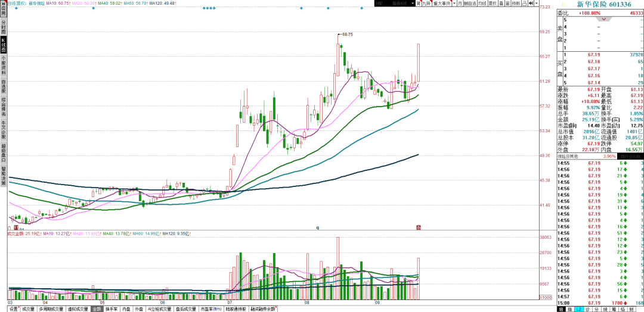The height and width of the screenshot is (312, 644).
Task: Collapse the order book red chevron
Action: pyautogui.click(x=603, y=19)
